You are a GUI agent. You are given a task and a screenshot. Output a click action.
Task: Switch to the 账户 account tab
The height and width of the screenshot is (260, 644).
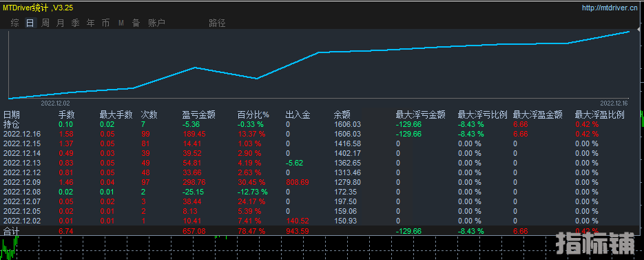pos(156,23)
